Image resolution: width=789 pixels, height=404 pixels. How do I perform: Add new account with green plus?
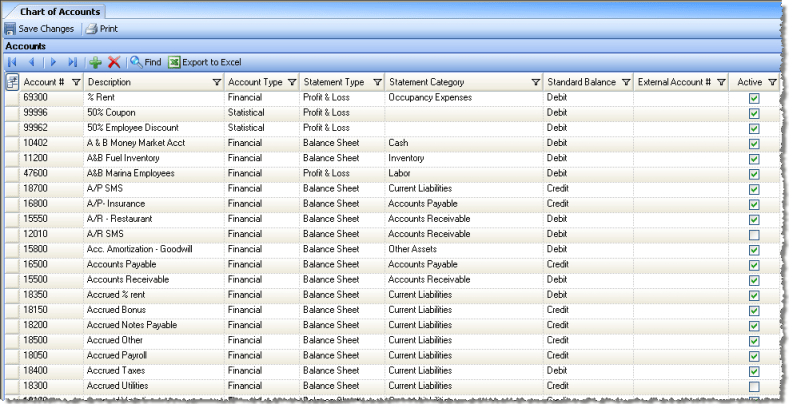point(95,62)
